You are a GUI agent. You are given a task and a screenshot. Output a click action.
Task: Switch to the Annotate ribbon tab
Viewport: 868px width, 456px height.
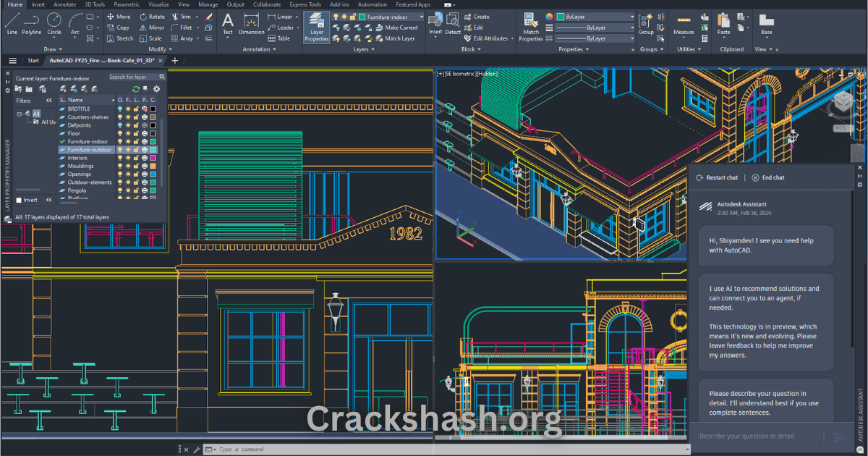click(x=64, y=4)
